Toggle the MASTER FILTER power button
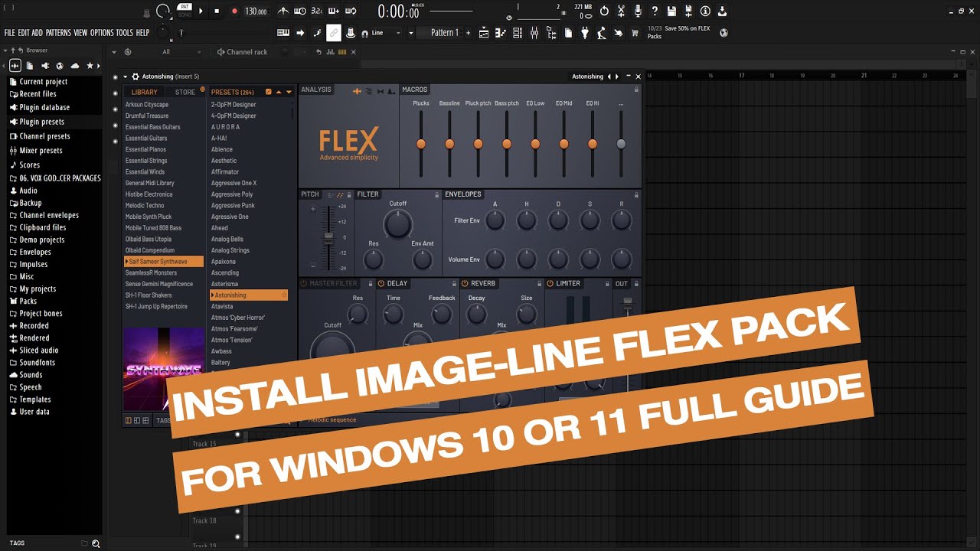 pos(304,284)
